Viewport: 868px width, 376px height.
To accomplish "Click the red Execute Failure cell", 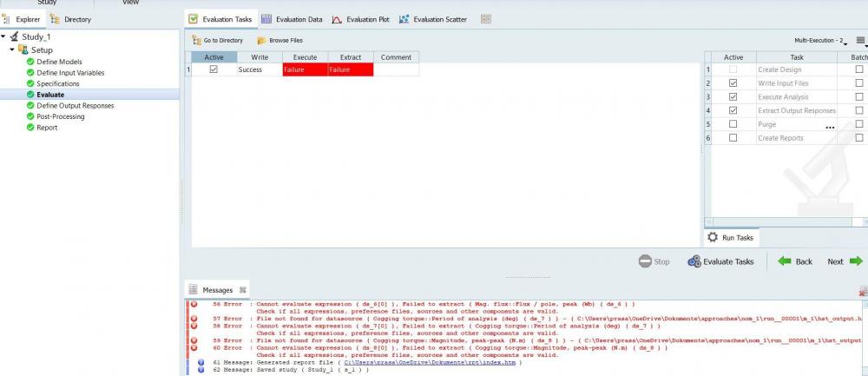I will tap(305, 69).
